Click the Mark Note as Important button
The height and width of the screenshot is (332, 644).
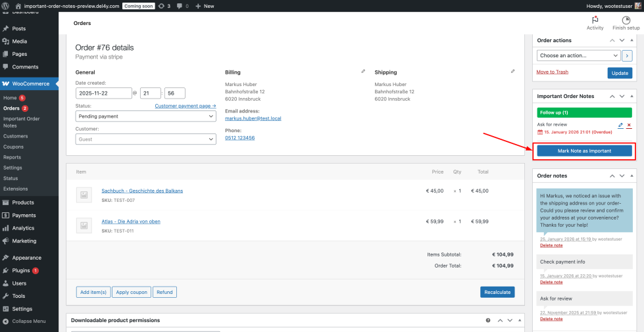point(584,151)
